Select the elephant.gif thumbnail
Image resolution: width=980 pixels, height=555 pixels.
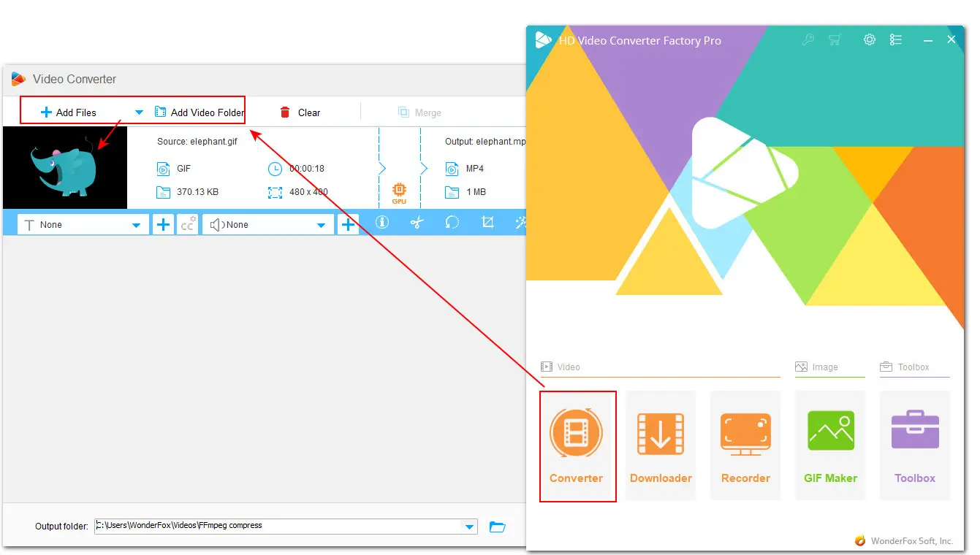click(65, 168)
